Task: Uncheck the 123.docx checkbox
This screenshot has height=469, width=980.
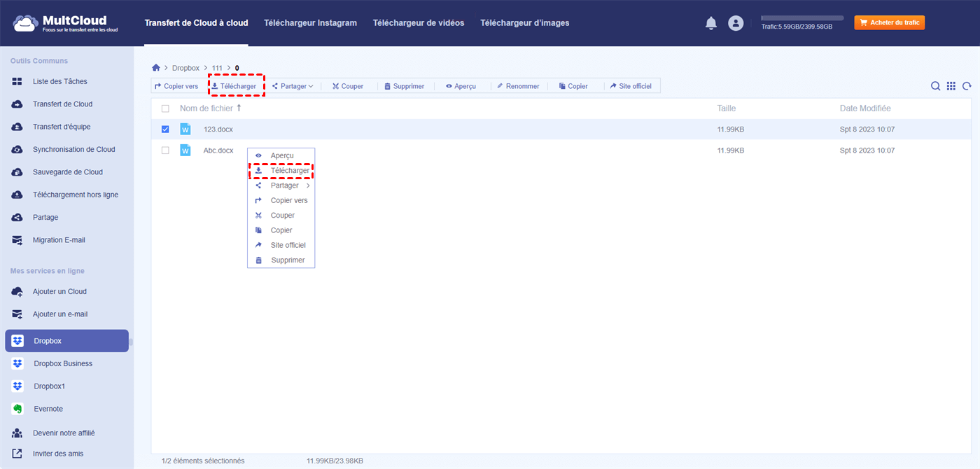Action: [165, 129]
